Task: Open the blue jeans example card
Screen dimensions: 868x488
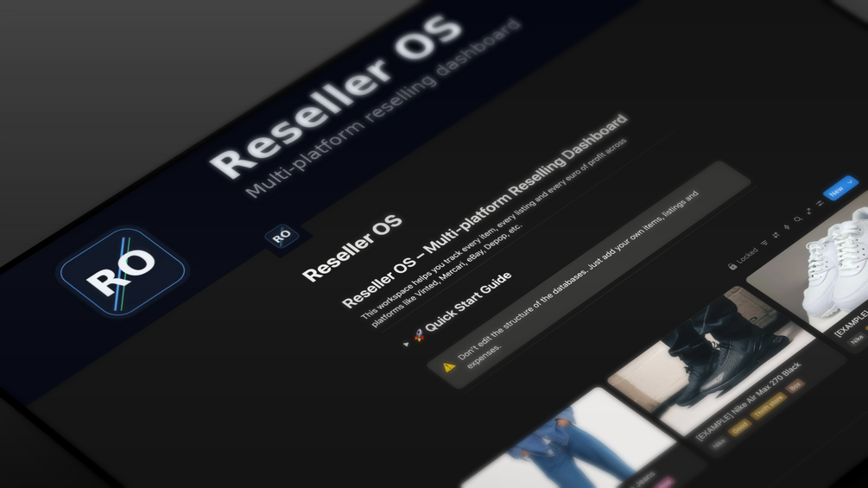Action: click(x=576, y=442)
